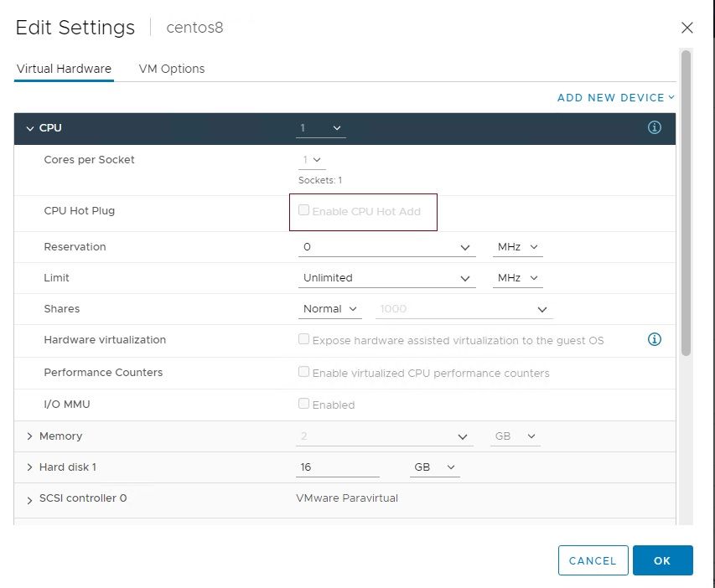
Task: Enable CPU Hot Add checkbox
Action: point(303,210)
